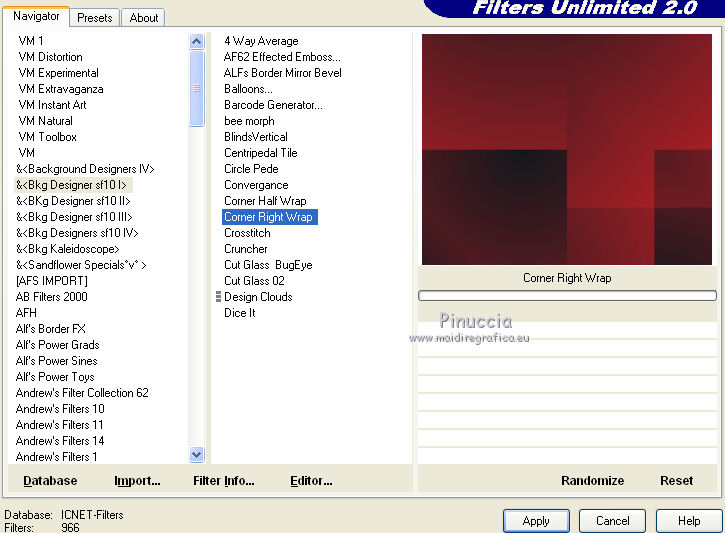Select VM Toolbox category
Viewport: 725px width, 533px height.
[x=47, y=137]
